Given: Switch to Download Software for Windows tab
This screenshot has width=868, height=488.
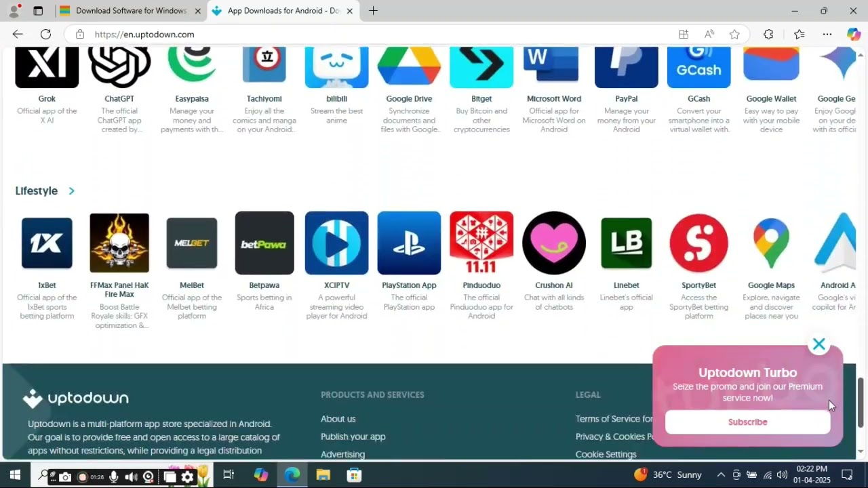Looking at the screenshot, I should pos(130,11).
